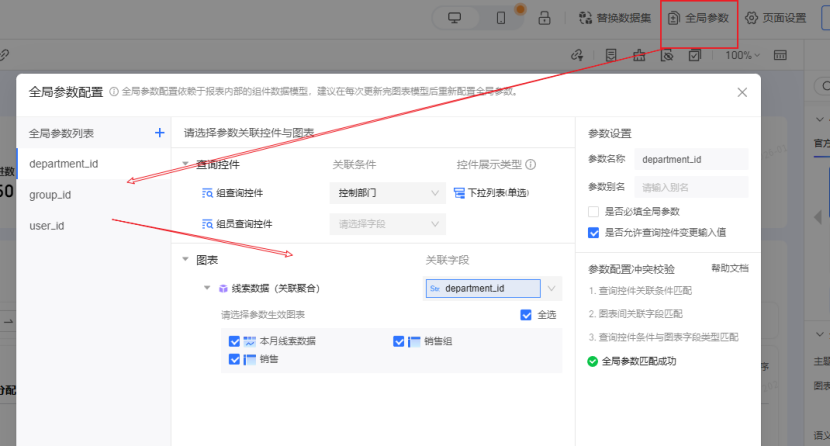The width and height of the screenshot is (830, 446).
Task: Uncheck 本月线索数据 chart
Action: (x=234, y=341)
